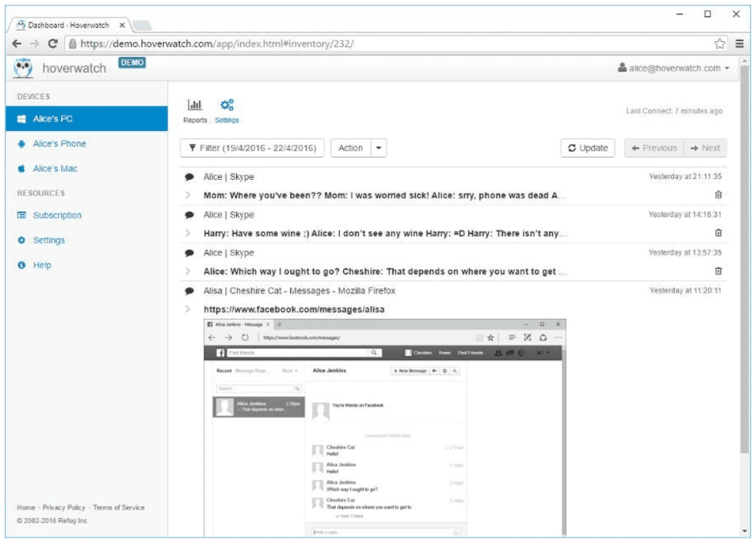The height and width of the screenshot is (544, 756).
Task: Expand the Cheshire conversation row
Action: (188, 272)
